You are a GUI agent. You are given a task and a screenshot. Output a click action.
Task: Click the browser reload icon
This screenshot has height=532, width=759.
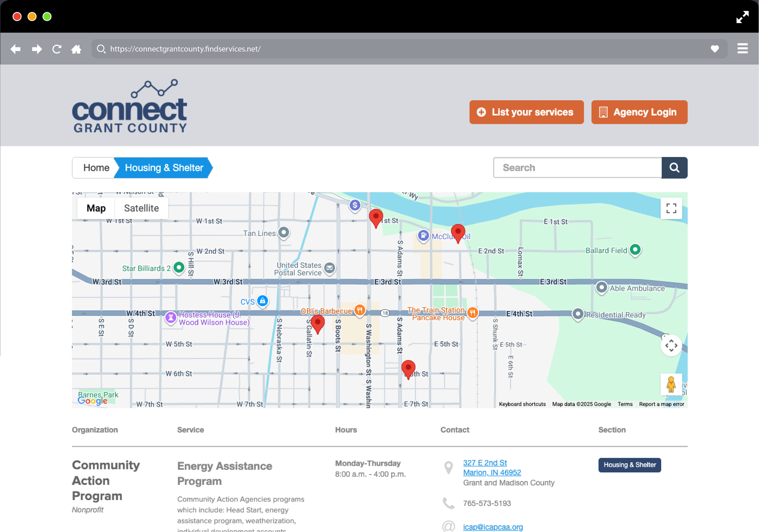[x=57, y=49]
